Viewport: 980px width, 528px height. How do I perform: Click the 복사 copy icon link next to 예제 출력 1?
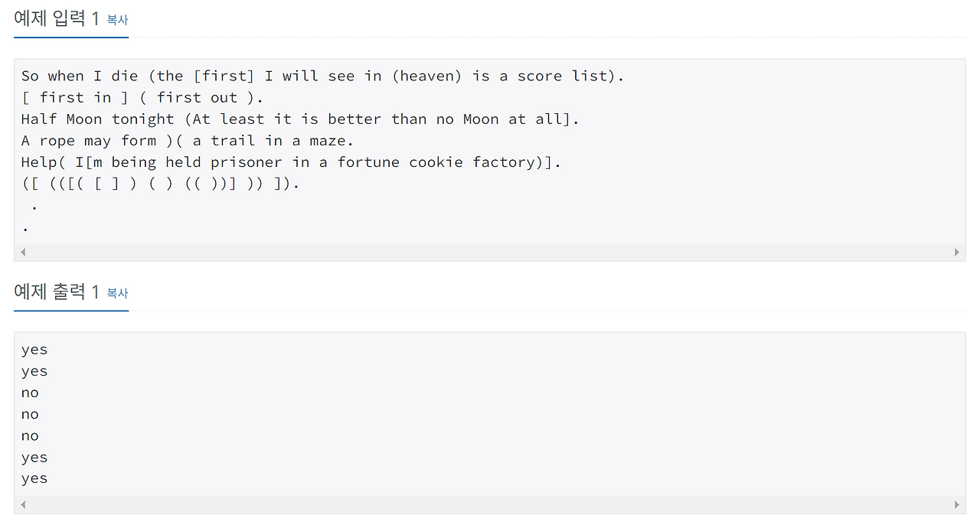(117, 293)
